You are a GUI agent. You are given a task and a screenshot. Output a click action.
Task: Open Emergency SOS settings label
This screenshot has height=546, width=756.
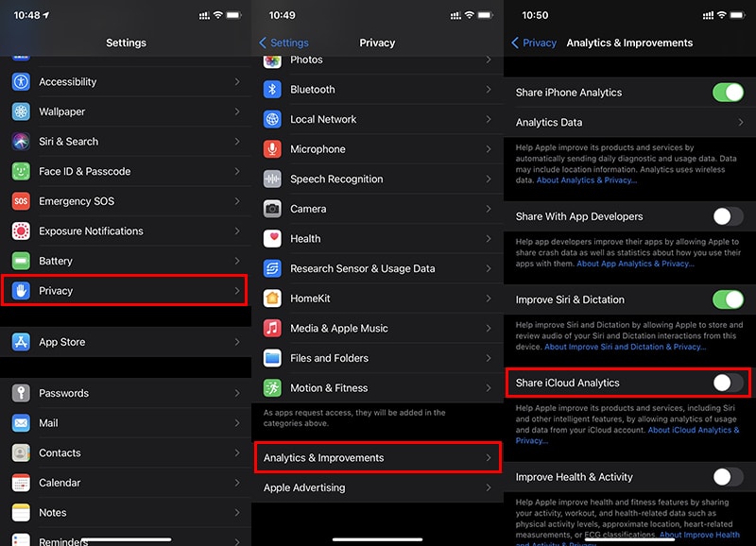77,201
